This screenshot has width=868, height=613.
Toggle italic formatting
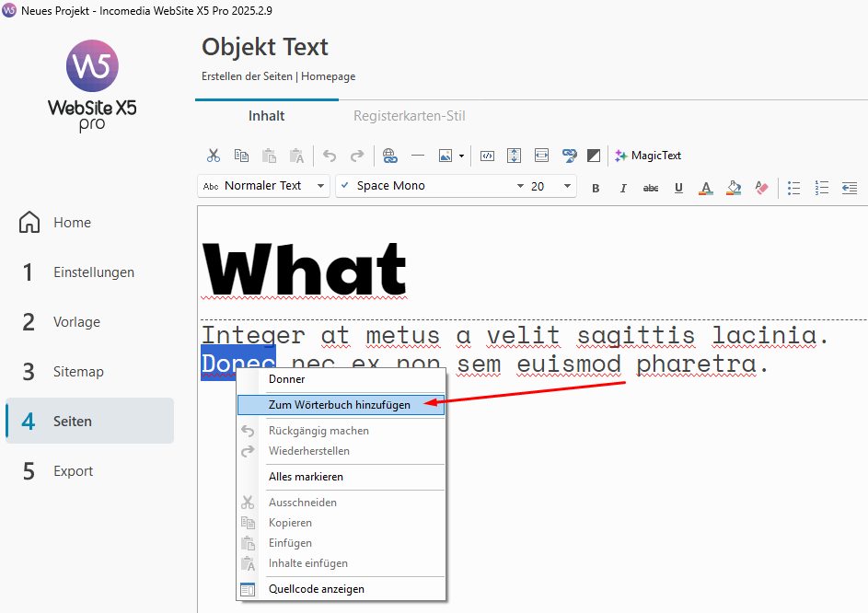click(623, 188)
